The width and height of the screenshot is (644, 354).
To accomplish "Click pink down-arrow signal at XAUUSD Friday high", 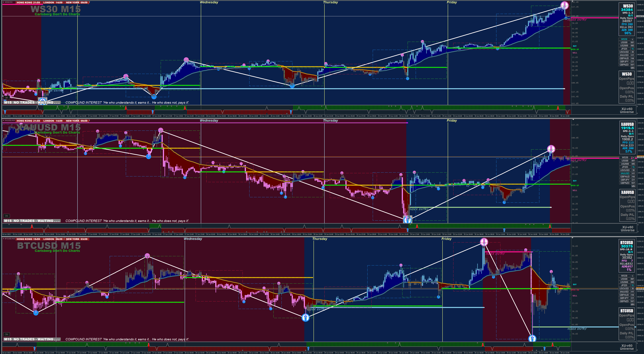I will pos(551,149).
